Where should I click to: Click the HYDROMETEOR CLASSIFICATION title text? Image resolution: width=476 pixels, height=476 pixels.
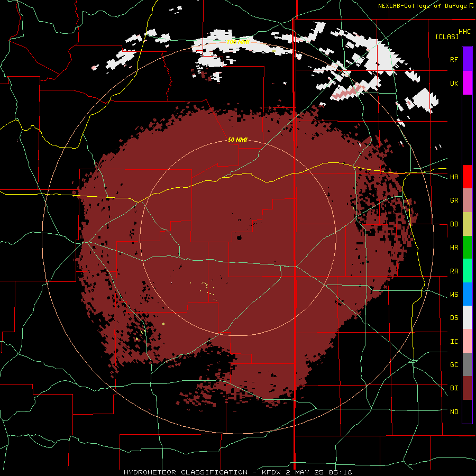point(186,472)
